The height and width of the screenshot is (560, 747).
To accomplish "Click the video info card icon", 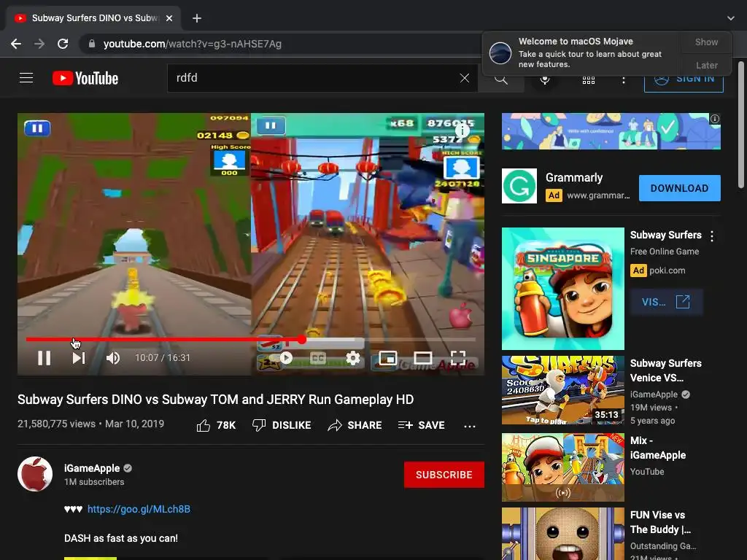I will tap(462, 130).
